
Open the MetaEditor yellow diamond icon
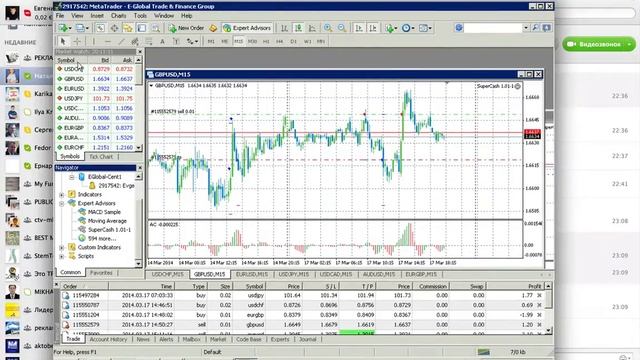pos(213,28)
